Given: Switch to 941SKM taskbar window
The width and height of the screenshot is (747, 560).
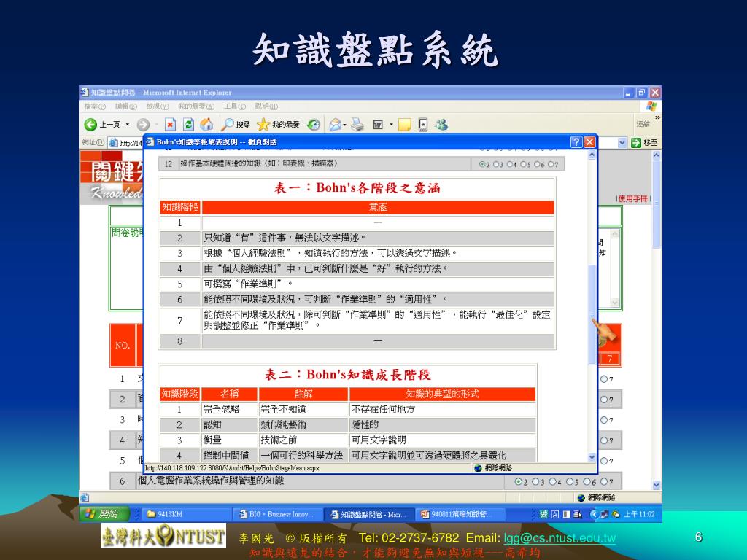Looking at the screenshot, I should [x=186, y=514].
